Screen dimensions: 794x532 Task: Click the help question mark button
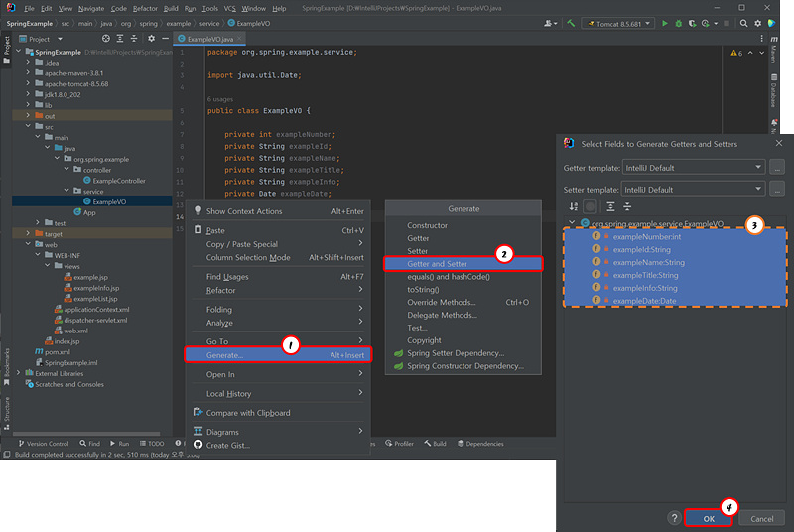pos(674,518)
